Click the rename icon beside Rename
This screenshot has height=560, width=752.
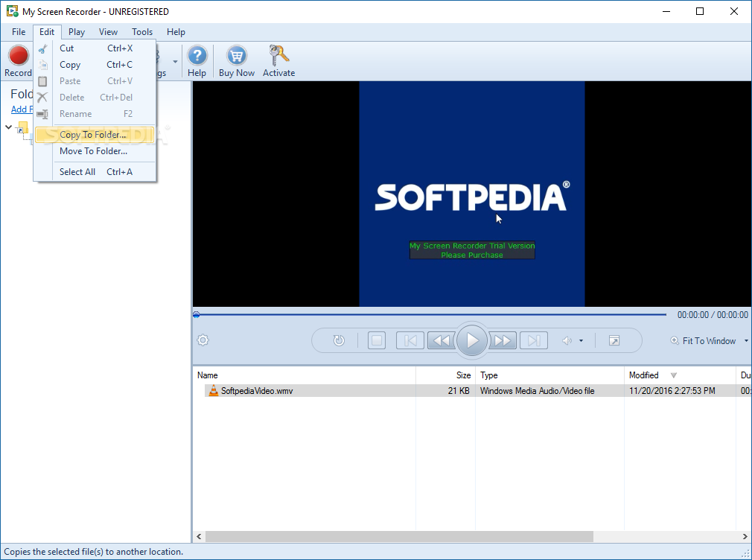click(42, 114)
